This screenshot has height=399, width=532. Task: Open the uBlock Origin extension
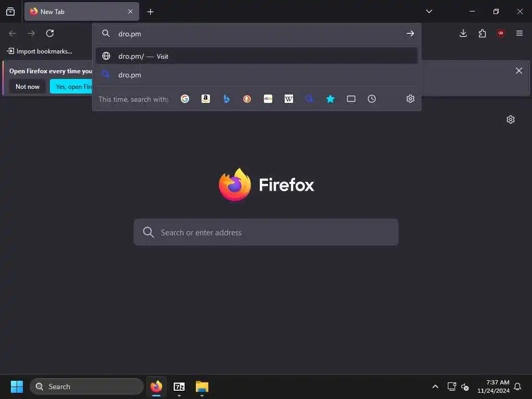(501, 33)
